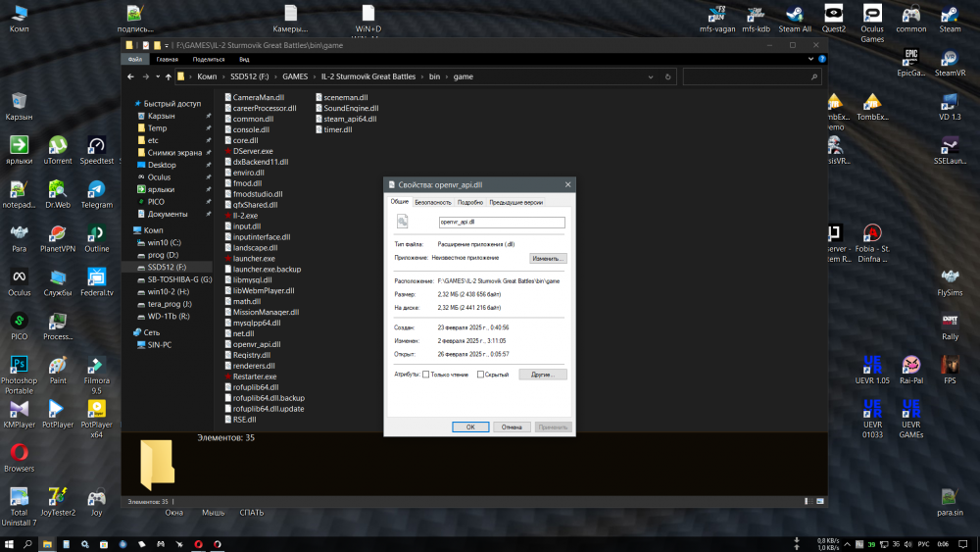Open the Steam desktop shortcut

pyautogui.click(x=950, y=16)
